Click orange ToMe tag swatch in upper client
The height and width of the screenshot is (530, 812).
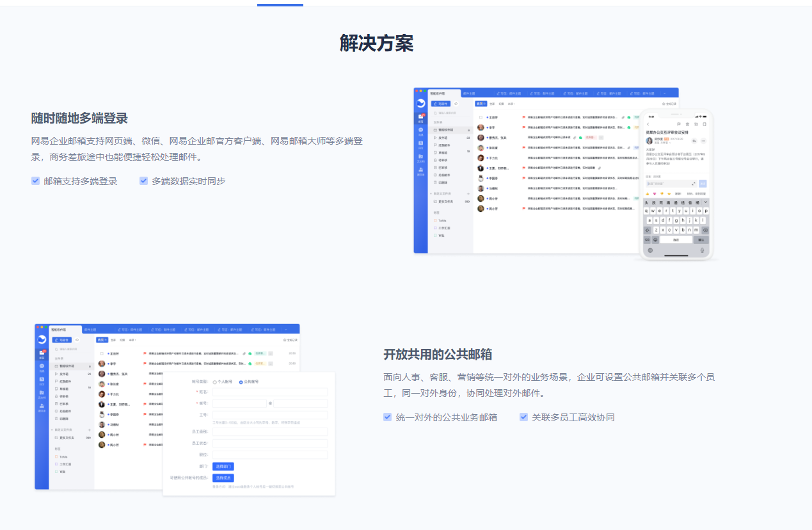[x=435, y=221]
